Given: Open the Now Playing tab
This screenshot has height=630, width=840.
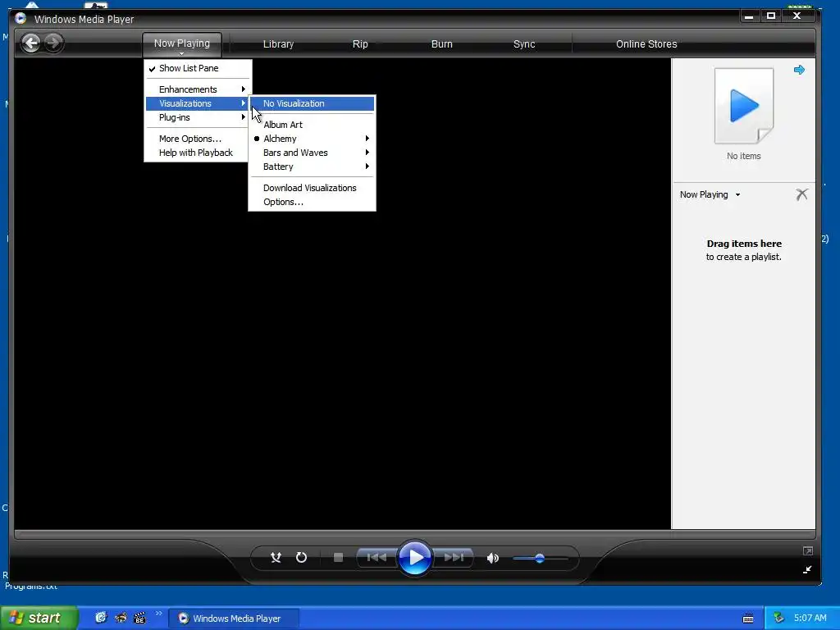Looking at the screenshot, I should tap(181, 44).
